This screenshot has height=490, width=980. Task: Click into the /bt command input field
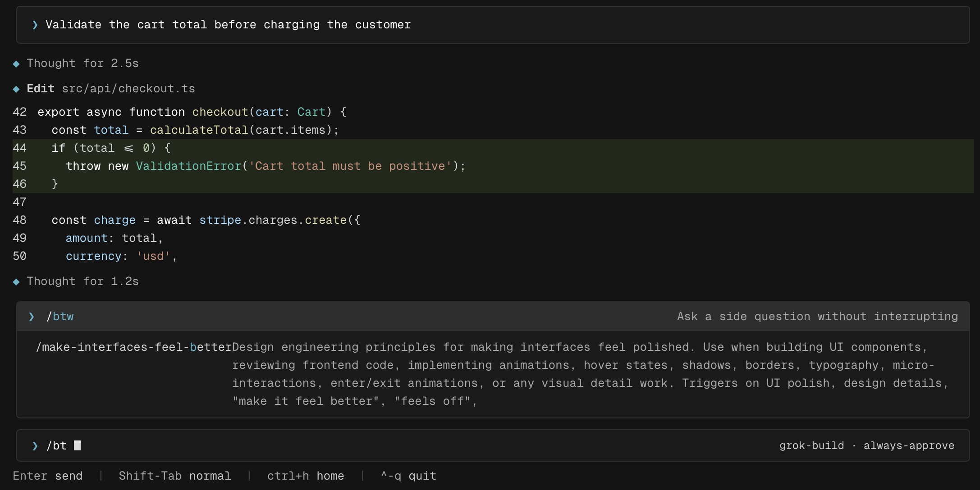(x=493, y=445)
